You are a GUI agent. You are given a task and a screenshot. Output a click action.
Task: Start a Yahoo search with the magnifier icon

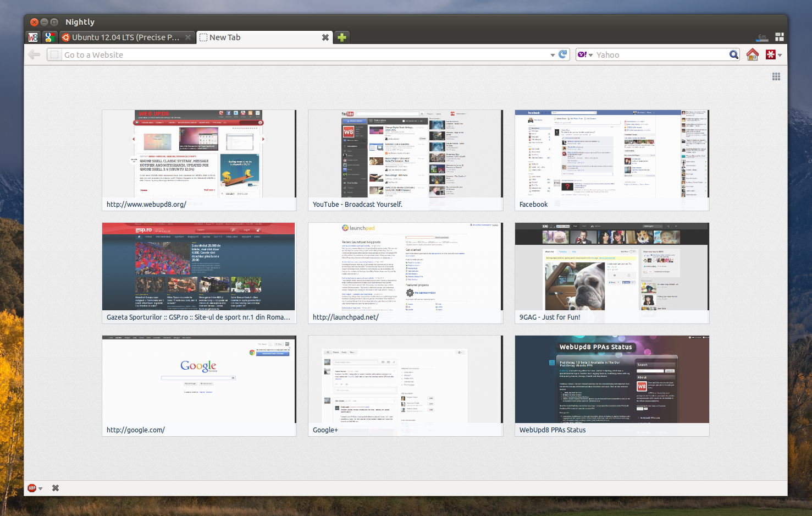click(734, 54)
